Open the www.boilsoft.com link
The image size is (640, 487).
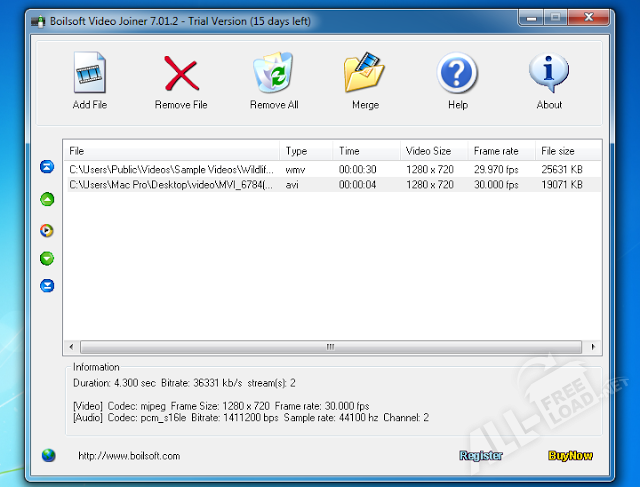(129, 456)
